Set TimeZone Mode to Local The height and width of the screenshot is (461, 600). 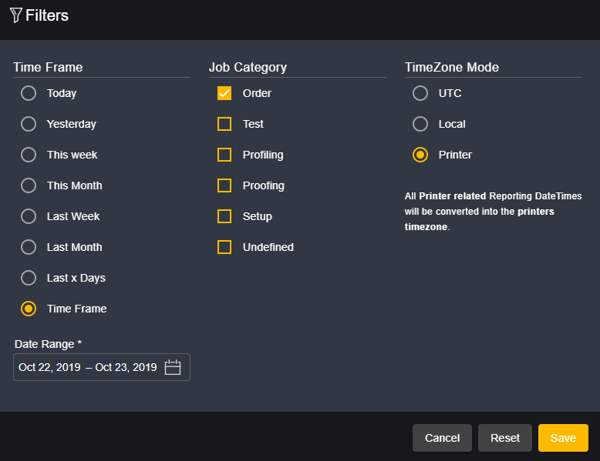(x=421, y=124)
